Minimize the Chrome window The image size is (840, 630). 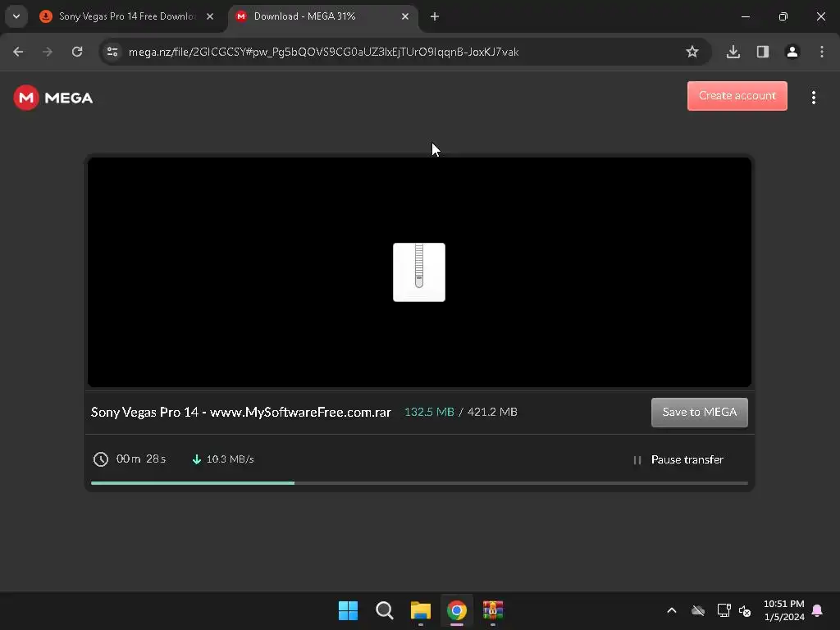745,16
